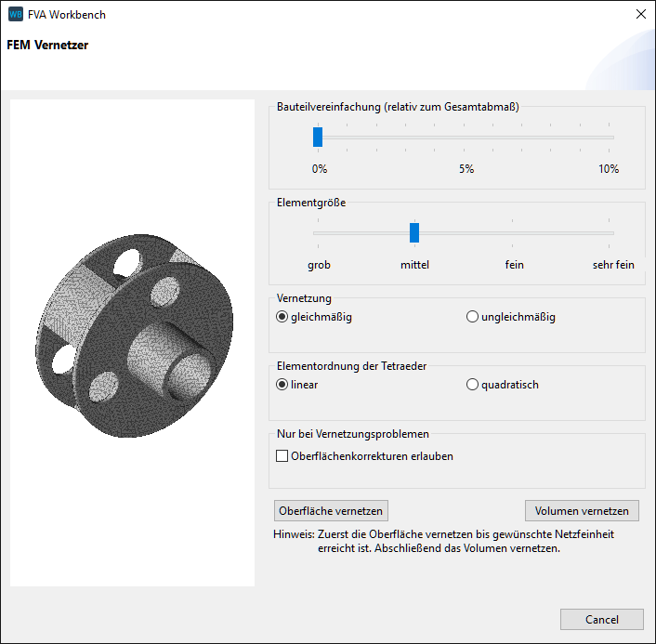Choose linear Elementordnung der Tetraeder

[283, 385]
